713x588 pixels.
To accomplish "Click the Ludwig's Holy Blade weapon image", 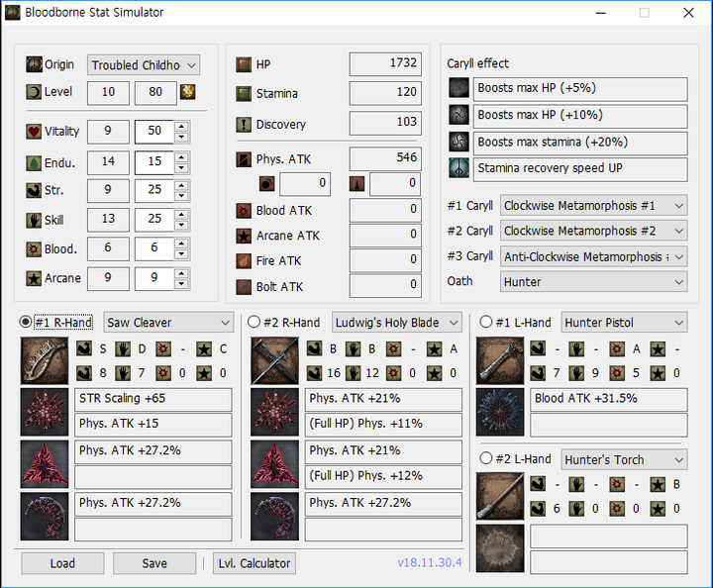I will pos(274,360).
